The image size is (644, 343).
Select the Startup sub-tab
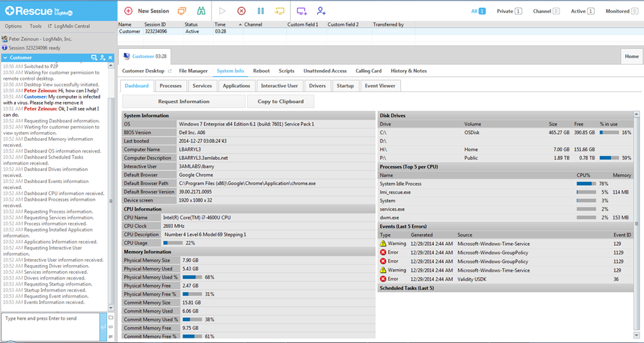coord(345,86)
